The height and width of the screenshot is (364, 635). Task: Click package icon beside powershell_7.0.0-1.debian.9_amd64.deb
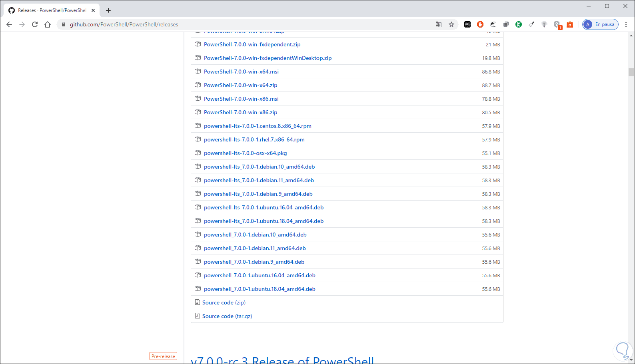pos(198,262)
